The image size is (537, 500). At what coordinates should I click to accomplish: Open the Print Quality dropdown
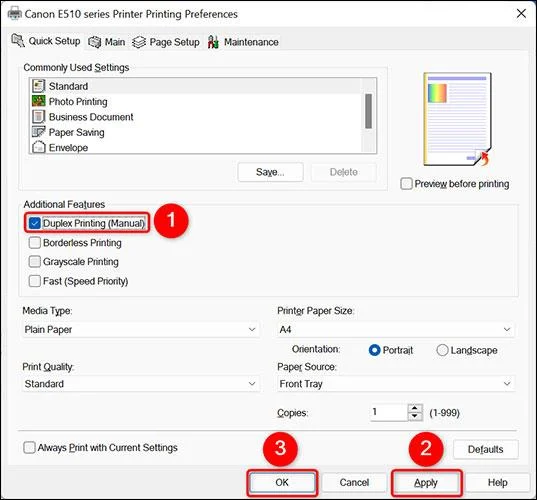point(140,384)
